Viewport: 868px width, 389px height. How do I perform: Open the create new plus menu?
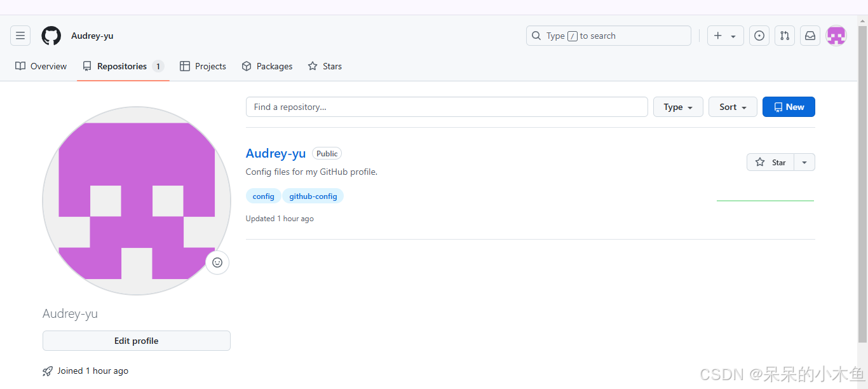tap(725, 36)
